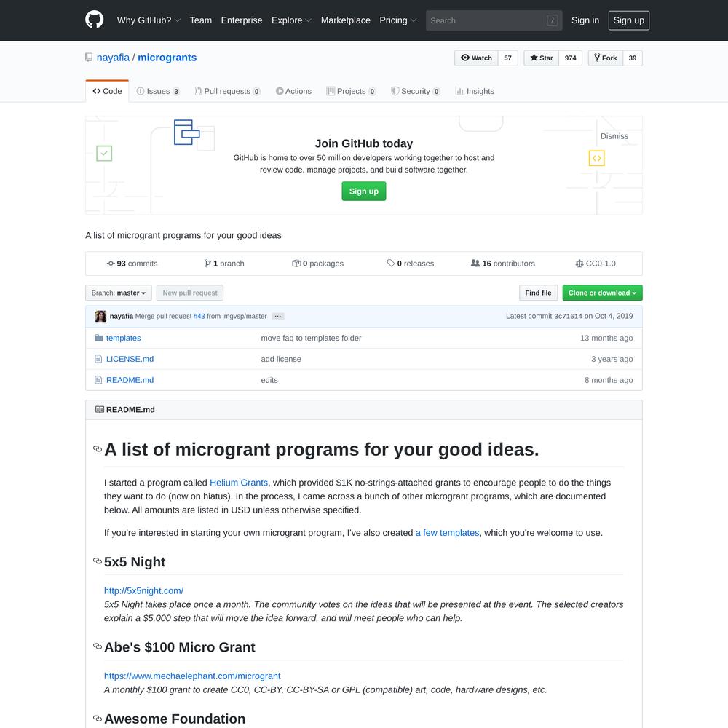Open the microgrants repository link
The height and width of the screenshot is (728, 728).
pyautogui.click(x=167, y=58)
